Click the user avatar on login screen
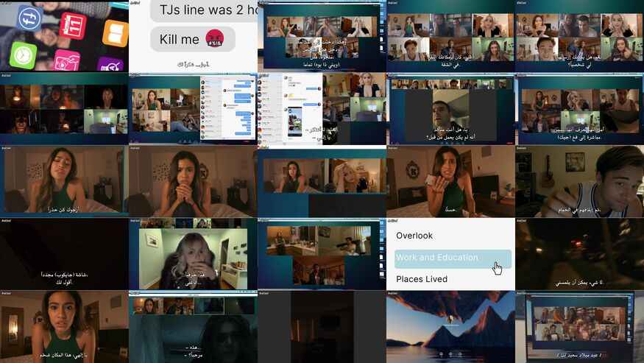 point(450,320)
